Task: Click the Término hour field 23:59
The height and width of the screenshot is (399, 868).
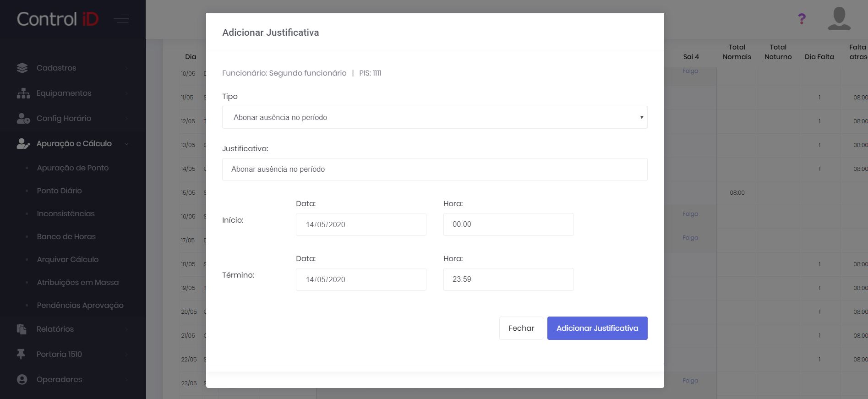Action: [508, 279]
